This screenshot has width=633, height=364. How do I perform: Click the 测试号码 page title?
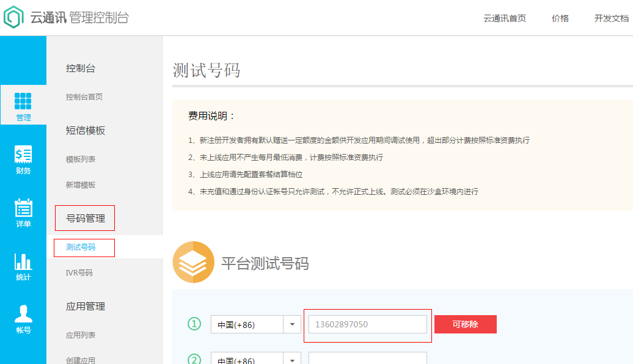pyautogui.click(x=207, y=70)
